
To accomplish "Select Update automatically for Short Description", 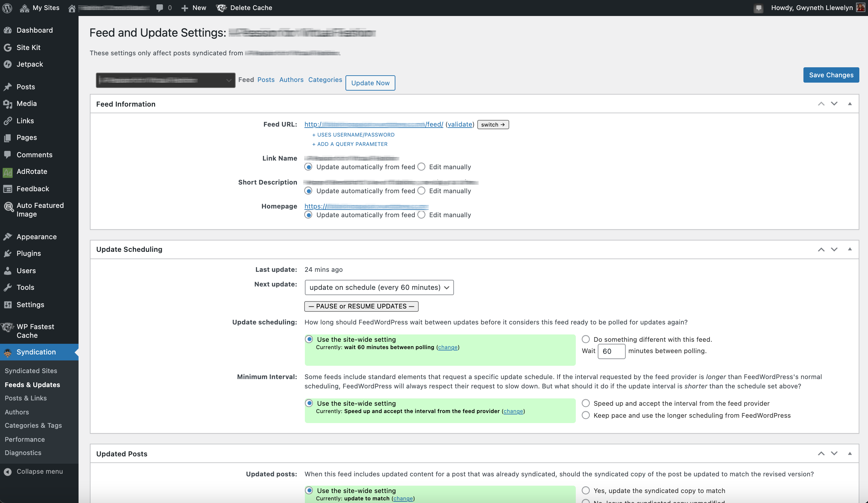I will (308, 191).
